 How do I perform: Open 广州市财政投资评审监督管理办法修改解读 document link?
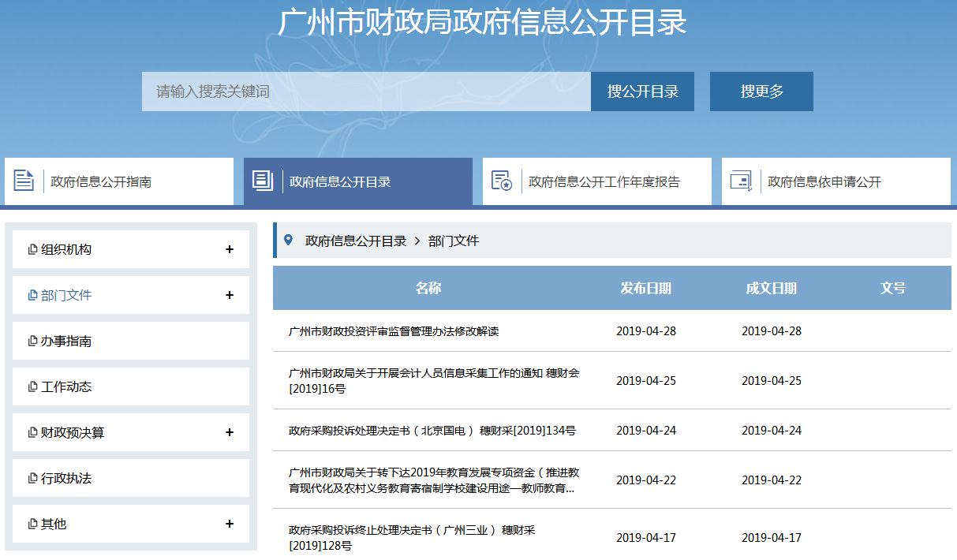coord(394,331)
